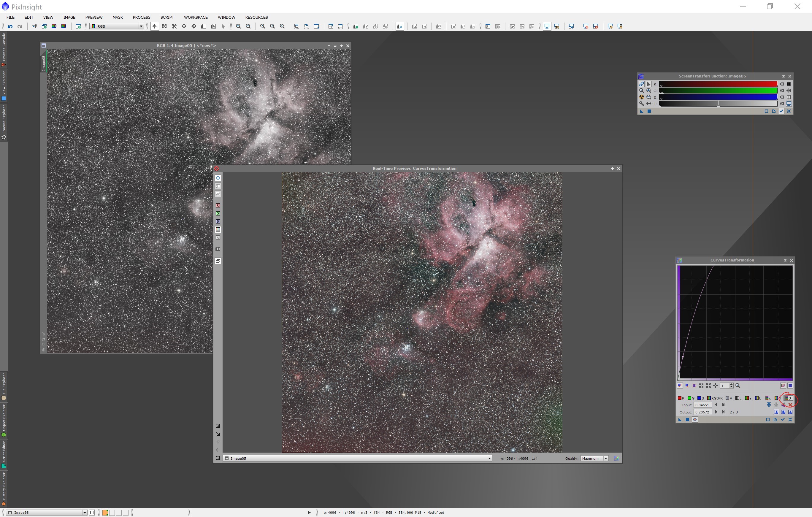The height and width of the screenshot is (517, 812).
Task: Increase the CurvesTransformation zoom spinner value
Action: click(x=731, y=384)
